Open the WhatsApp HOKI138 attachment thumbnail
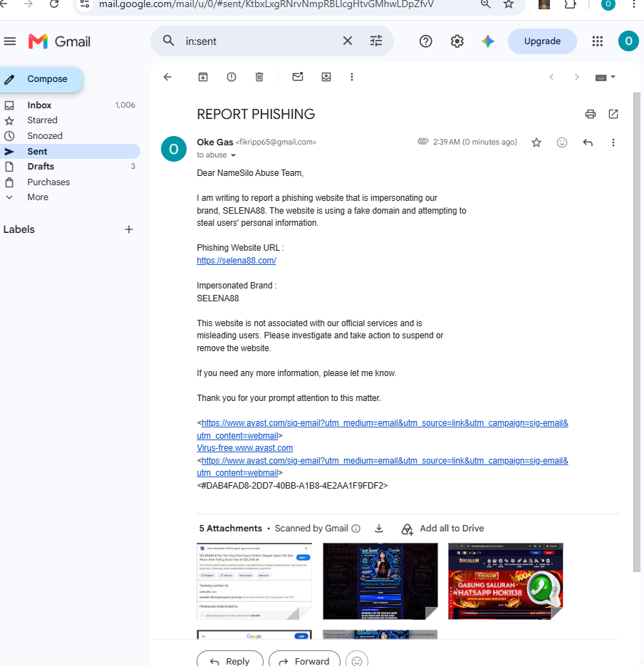 506,581
